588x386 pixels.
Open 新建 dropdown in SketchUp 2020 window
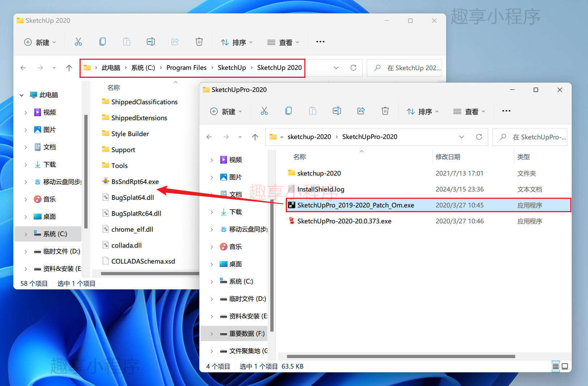coord(40,42)
